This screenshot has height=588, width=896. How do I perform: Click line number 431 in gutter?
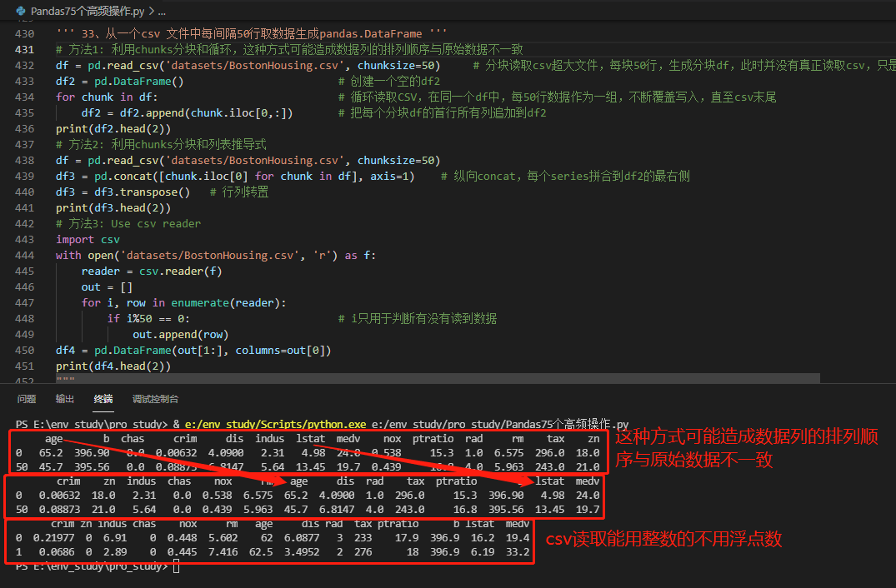[24, 50]
